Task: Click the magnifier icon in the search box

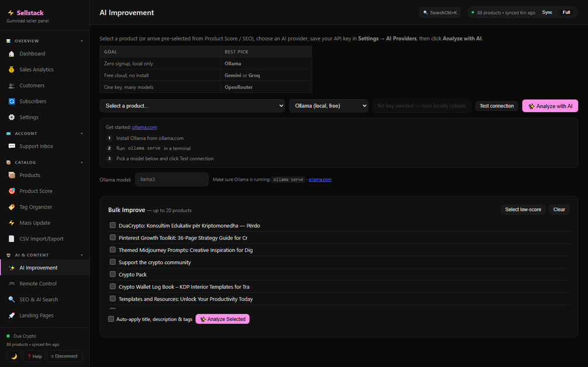Action: click(425, 13)
